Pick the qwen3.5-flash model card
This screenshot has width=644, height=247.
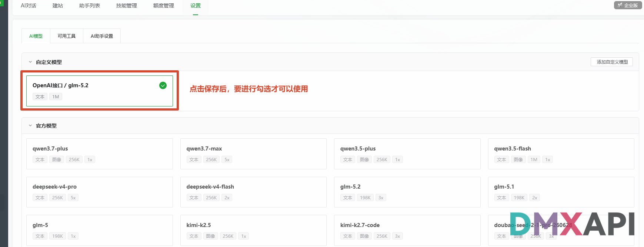pyautogui.click(x=561, y=154)
